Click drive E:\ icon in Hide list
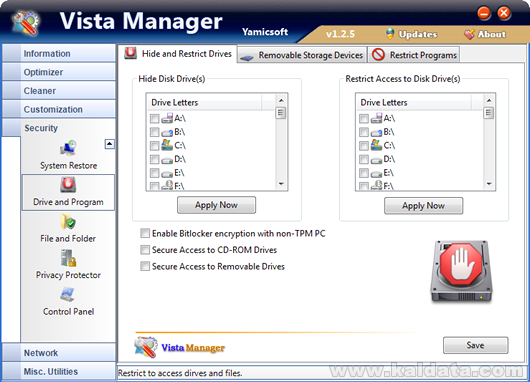 [x=167, y=174]
